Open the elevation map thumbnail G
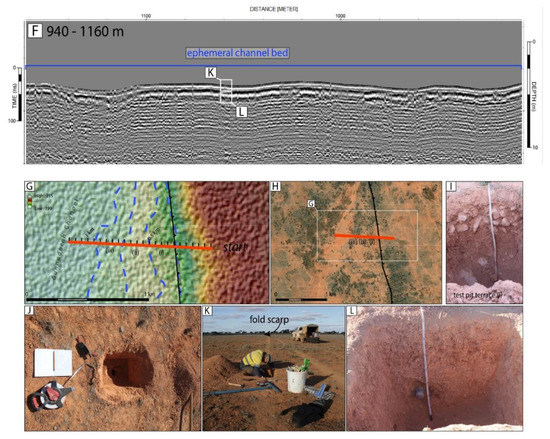The width and height of the screenshot is (550, 439). [x=147, y=242]
